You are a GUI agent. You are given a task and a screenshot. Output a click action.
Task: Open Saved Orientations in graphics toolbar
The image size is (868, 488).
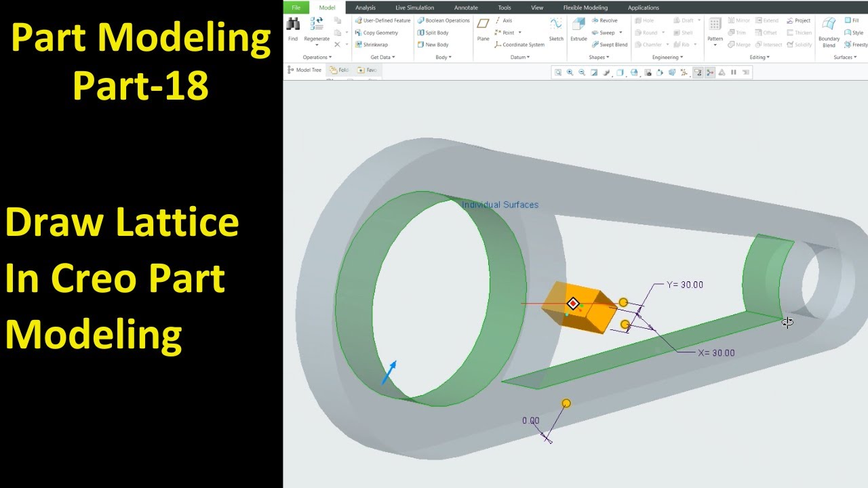[634, 73]
